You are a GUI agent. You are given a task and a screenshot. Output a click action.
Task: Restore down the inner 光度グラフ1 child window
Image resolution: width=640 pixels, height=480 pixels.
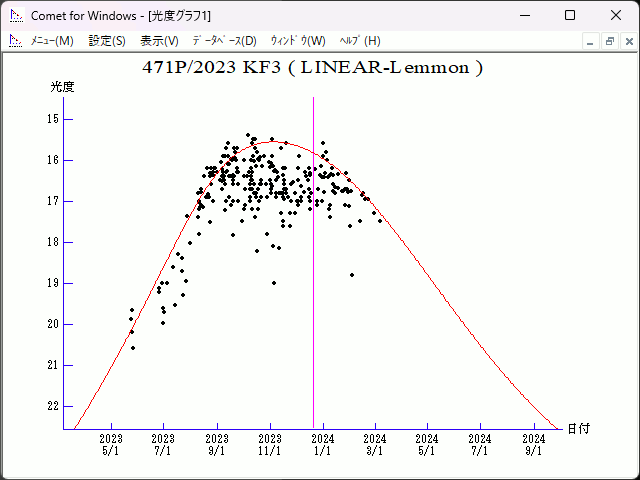[609, 41]
